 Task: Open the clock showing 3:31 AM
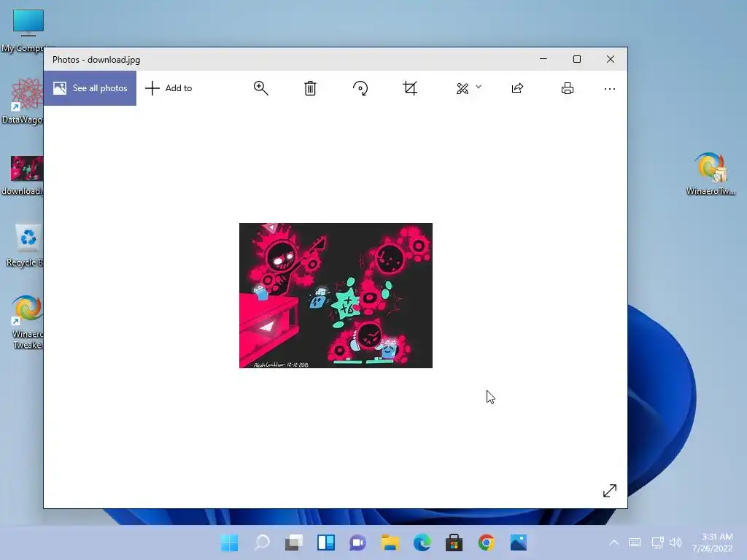click(x=713, y=542)
